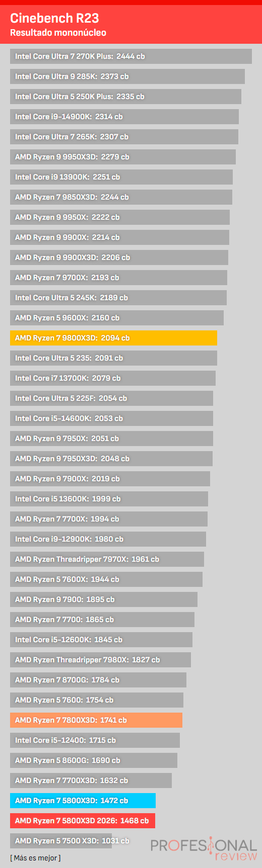The height and width of the screenshot is (868, 262).
Task: Select the Intel Core i7 13700K bar
Action: pos(113,378)
